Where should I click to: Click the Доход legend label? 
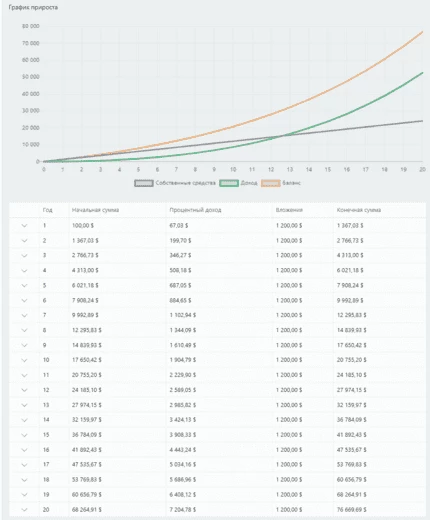coord(249,183)
